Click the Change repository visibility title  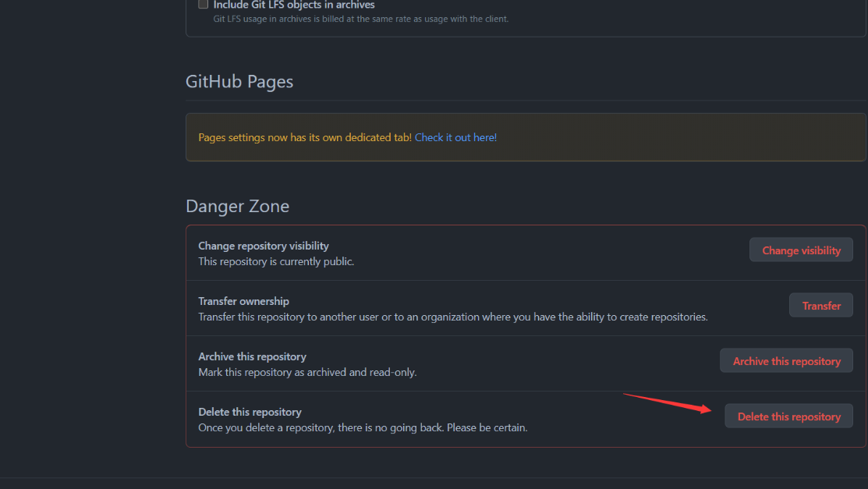(264, 246)
